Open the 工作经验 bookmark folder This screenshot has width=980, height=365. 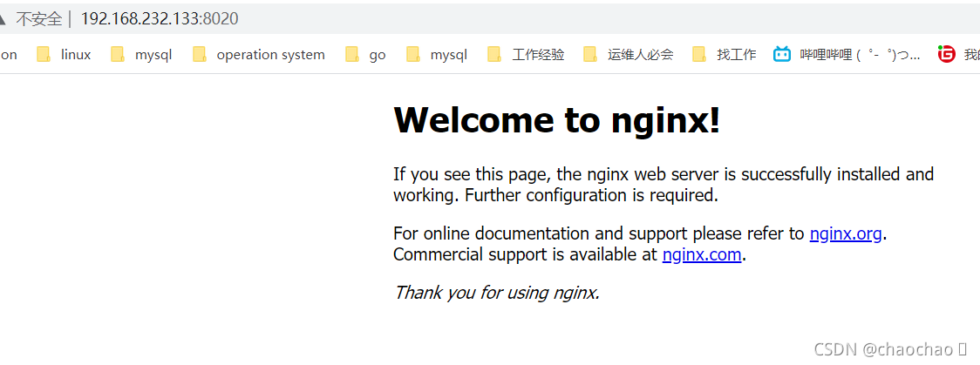click(527, 55)
